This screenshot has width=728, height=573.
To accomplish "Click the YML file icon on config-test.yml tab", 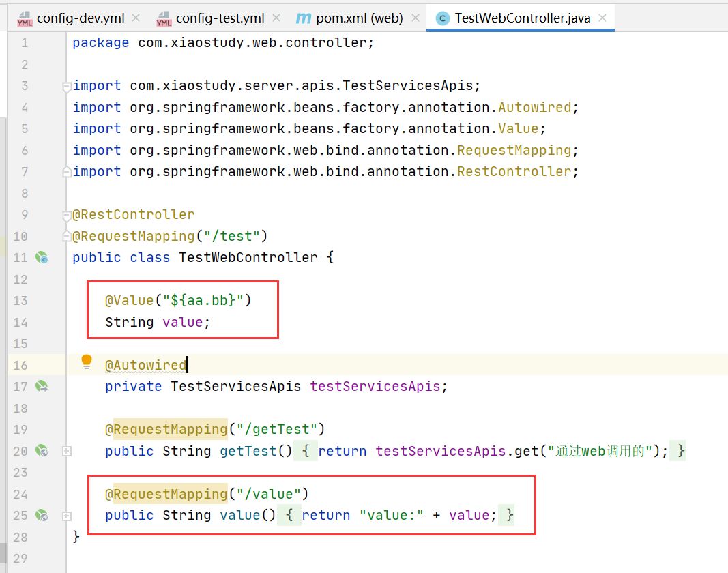I will coord(164,18).
